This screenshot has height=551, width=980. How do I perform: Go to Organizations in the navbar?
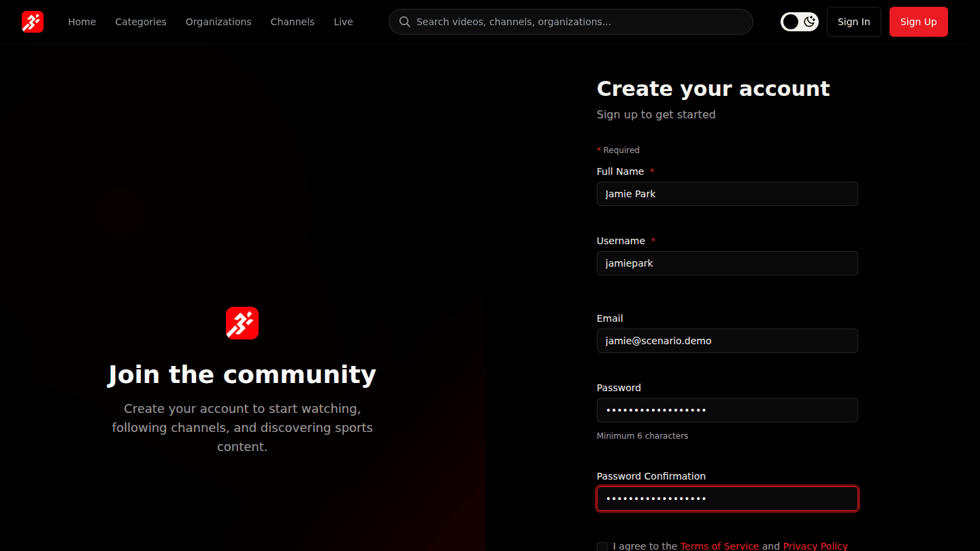(218, 22)
